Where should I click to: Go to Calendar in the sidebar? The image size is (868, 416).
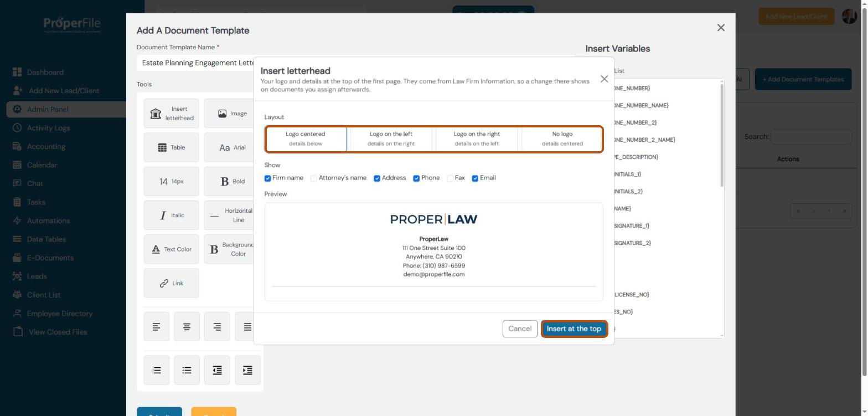42,165
